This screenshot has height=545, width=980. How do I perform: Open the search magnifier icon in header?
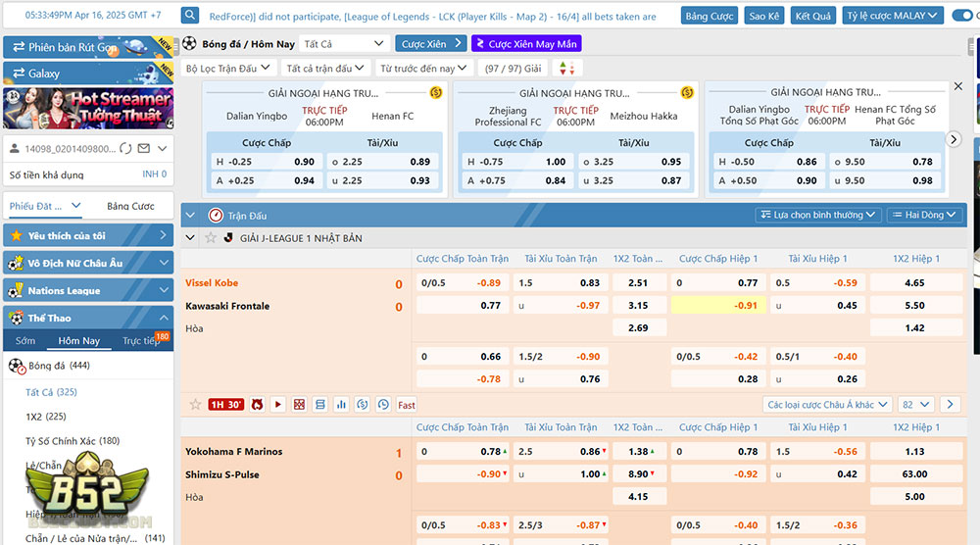(x=190, y=15)
